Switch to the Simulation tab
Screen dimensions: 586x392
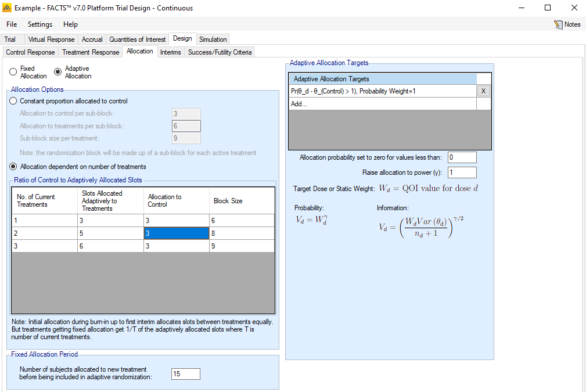click(x=213, y=39)
